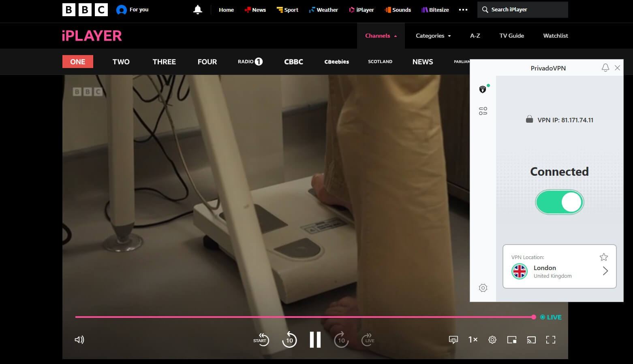Open playback speed 1× menu

point(473,340)
